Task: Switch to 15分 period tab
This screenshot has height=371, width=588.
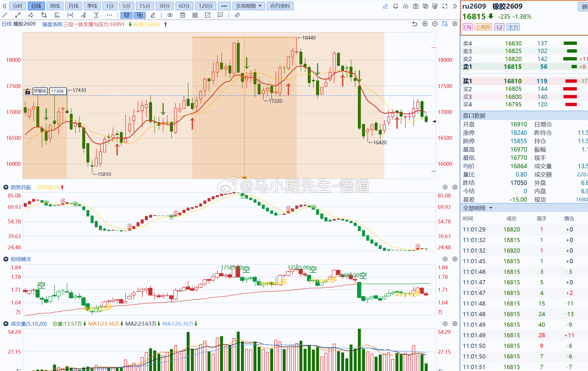Action: pyautogui.click(x=145, y=6)
